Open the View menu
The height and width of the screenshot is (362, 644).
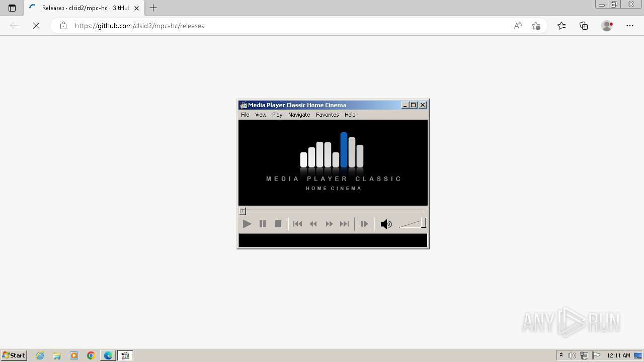point(261,115)
